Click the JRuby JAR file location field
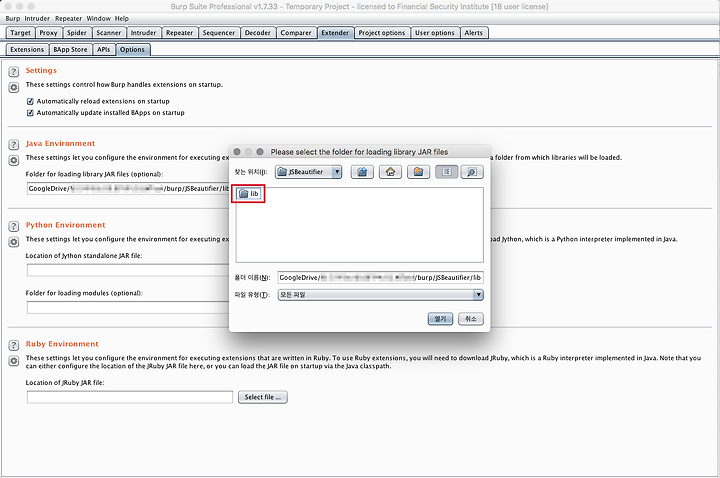Viewport: 720px width, 478px height. 130,397
